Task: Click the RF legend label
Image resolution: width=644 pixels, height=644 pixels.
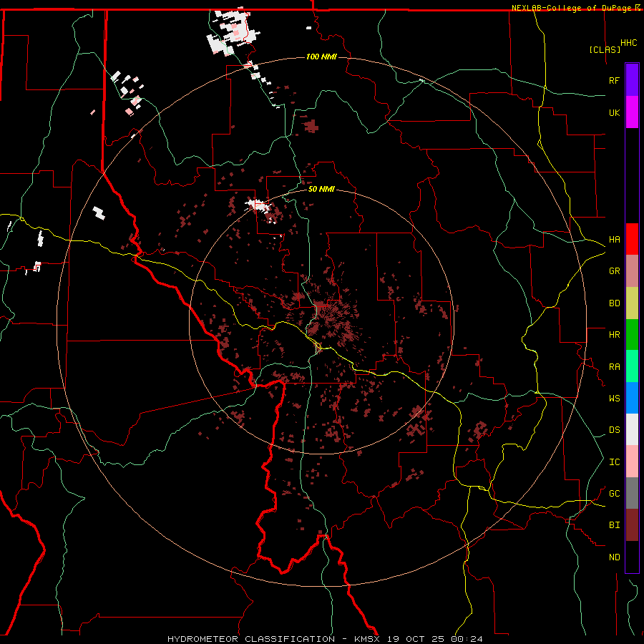Action: (x=614, y=80)
